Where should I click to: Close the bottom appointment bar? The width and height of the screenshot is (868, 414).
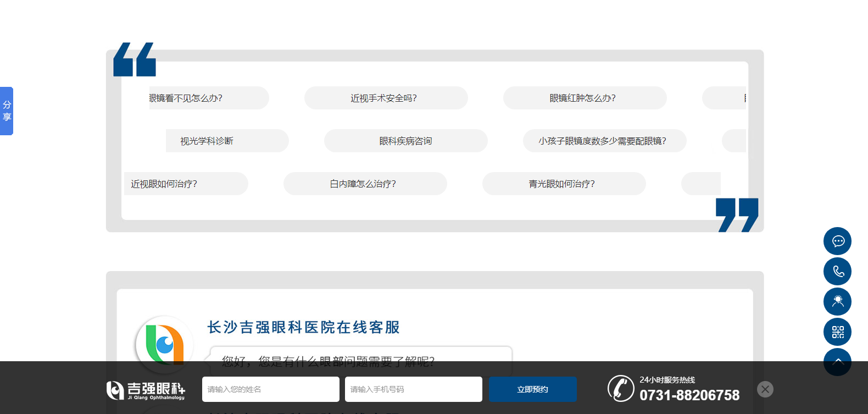(x=765, y=389)
